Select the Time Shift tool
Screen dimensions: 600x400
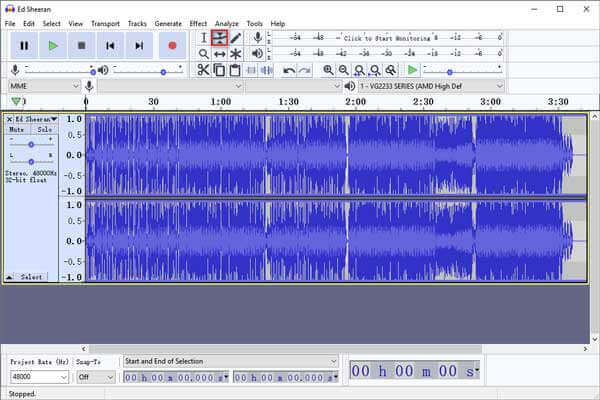[219, 54]
